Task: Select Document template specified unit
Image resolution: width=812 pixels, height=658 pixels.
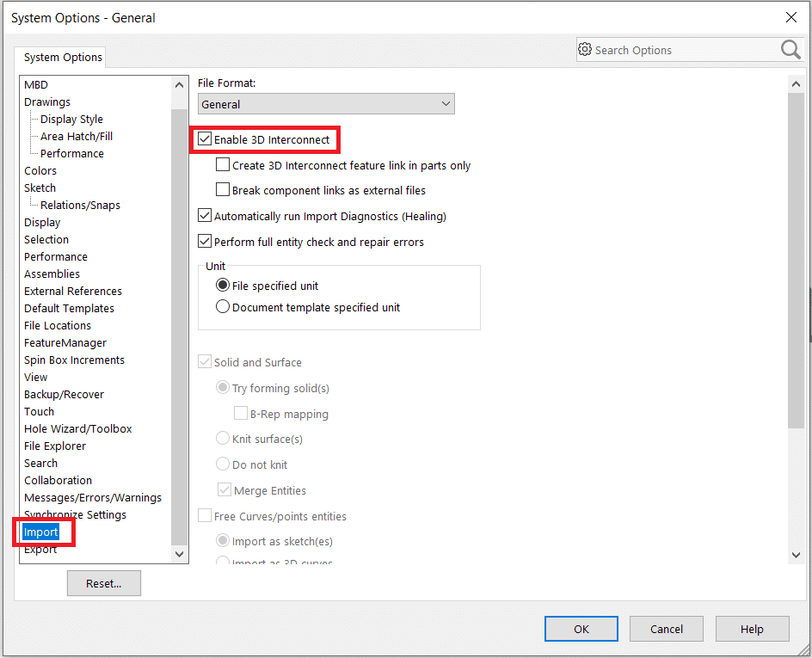Action: click(x=223, y=307)
